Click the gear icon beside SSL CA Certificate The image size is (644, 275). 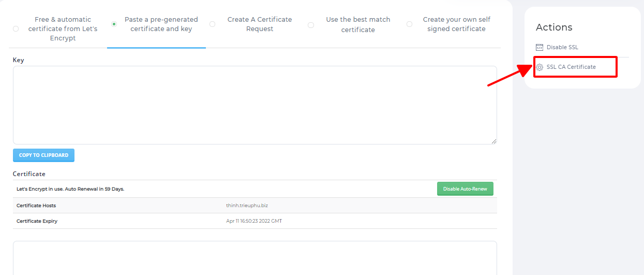click(x=540, y=67)
